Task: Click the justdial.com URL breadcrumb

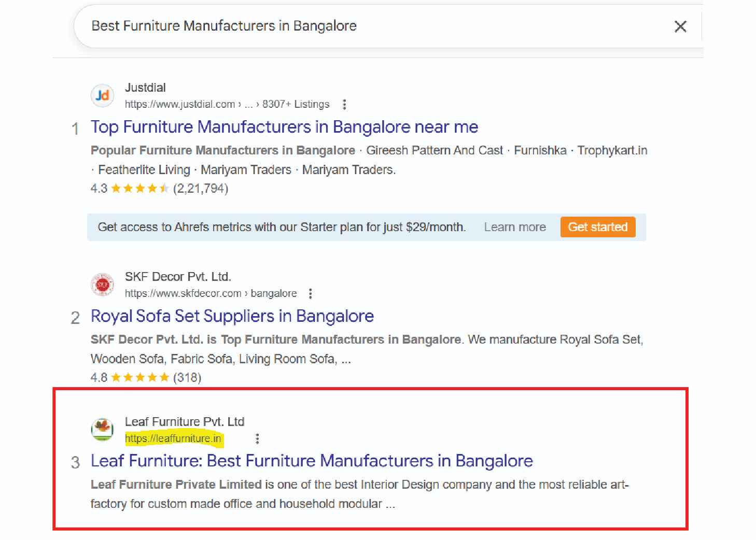Action: tap(180, 104)
